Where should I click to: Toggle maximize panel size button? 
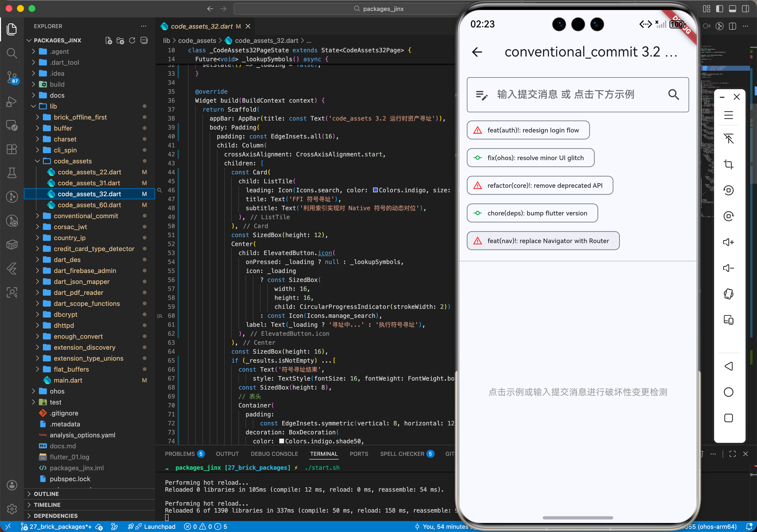coord(732,454)
